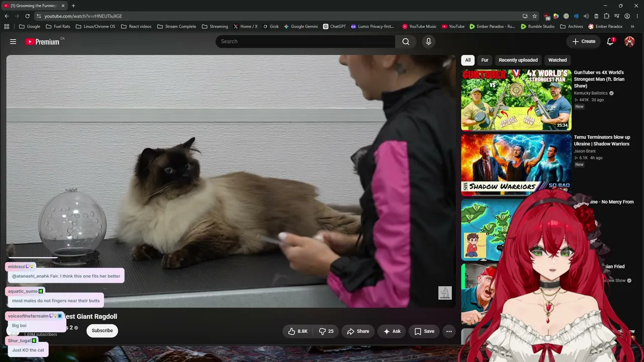The image size is (644, 362).
Task: Open the Archives bookmarks folder
Action: [x=572, y=27]
